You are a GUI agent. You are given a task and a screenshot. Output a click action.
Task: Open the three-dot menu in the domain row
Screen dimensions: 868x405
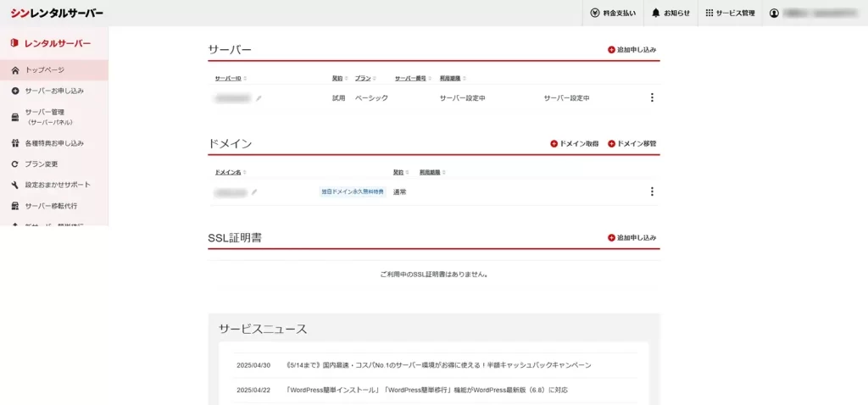point(652,191)
